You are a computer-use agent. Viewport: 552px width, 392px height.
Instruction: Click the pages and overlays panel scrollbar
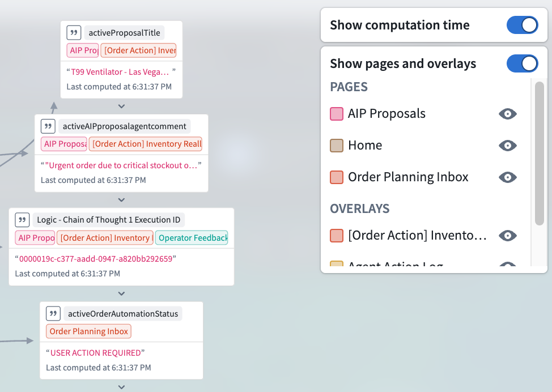click(540, 153)
